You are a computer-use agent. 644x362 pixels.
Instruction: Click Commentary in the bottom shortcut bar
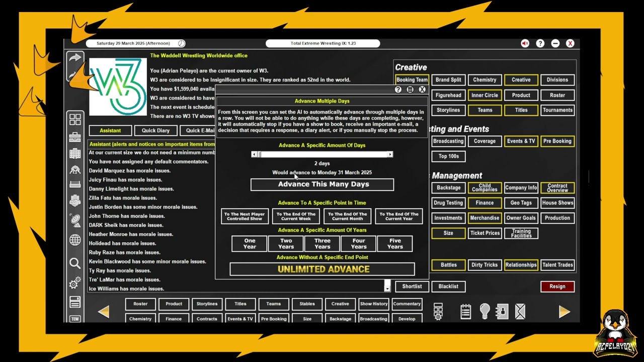click(x=407, y=304)
